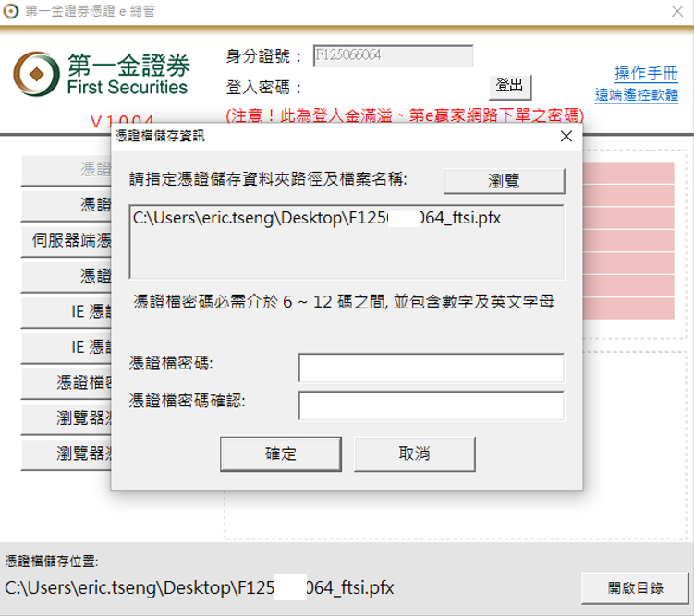Confirm with the 確定 button
The image size is (694, 616).
coord(281,453)
